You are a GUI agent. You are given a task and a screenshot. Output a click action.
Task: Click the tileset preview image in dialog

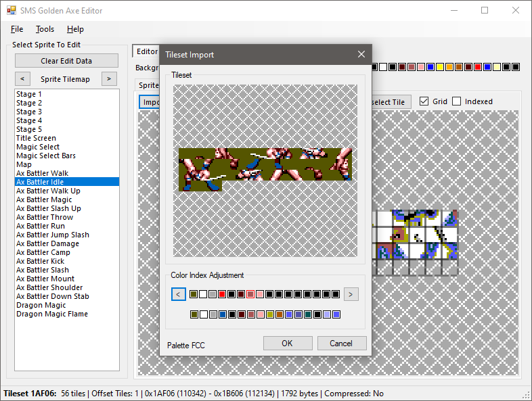(265, 170)
